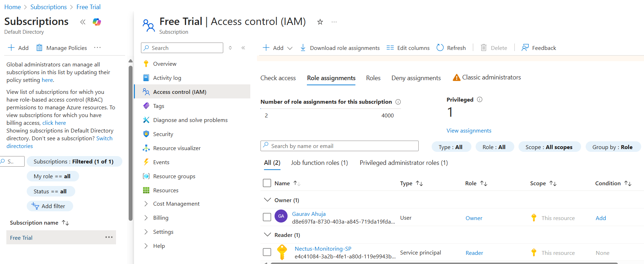
Task: Open Copilot icon next to Subscriptions
Action: tap(97, 22)
